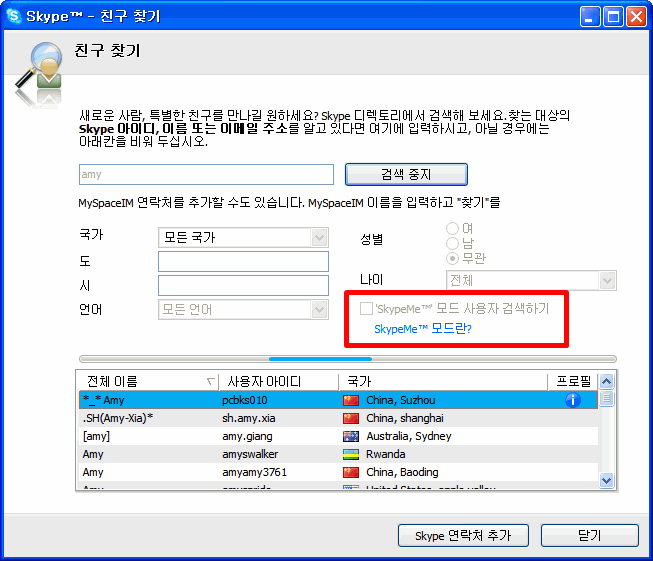The image size is (653, 561).
Task: Select the 여 (female) gender radio button
Action: point(452,228)
